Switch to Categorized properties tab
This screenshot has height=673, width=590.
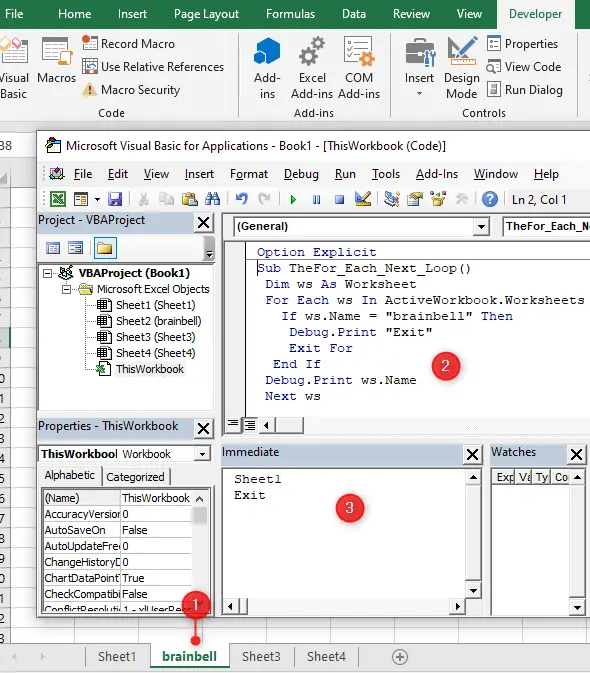135,477
